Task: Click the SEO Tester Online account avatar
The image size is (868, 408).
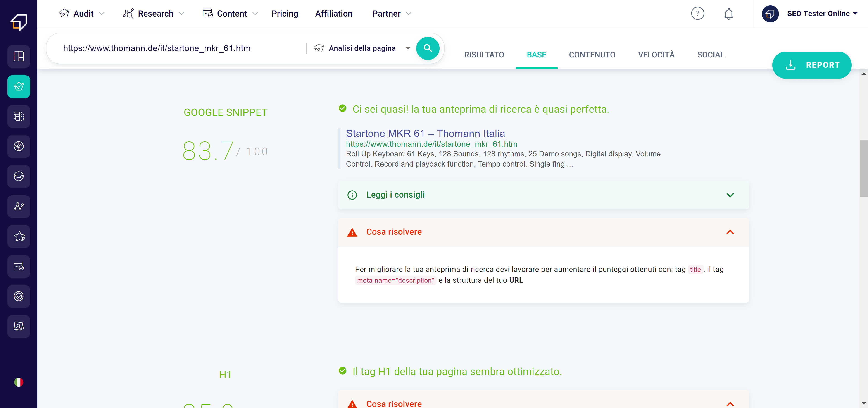Action: (770, 14)
